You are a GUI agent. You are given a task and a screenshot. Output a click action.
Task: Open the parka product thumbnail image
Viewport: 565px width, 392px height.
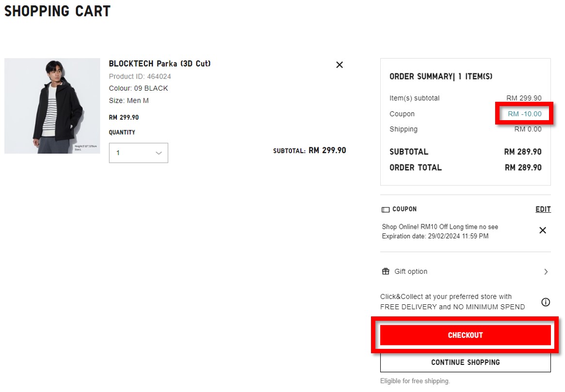coord(52,106)
